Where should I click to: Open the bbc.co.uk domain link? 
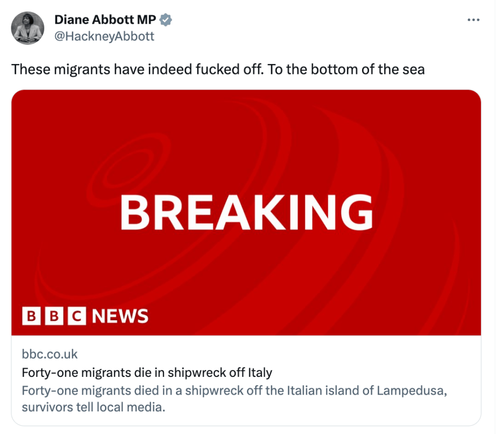coord(50,354)
